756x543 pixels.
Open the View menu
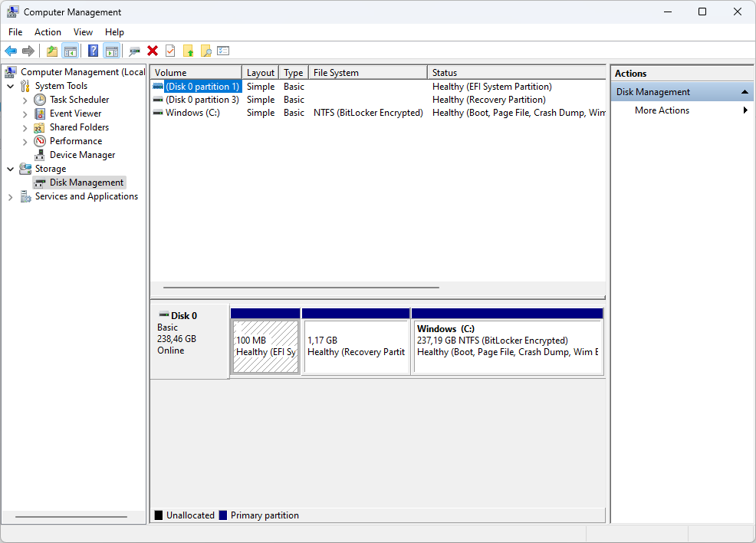coord(83,32)
